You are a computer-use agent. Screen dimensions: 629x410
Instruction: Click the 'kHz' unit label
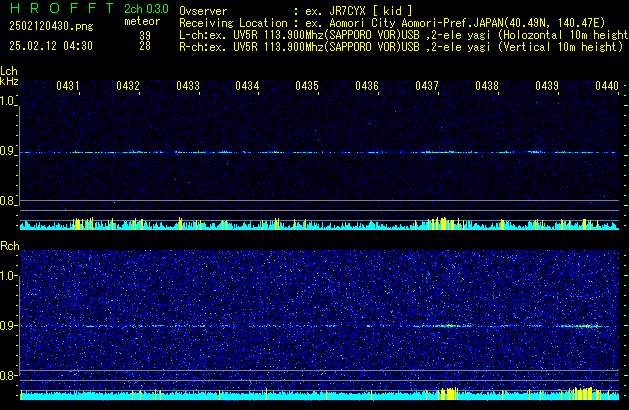(9, 81)
